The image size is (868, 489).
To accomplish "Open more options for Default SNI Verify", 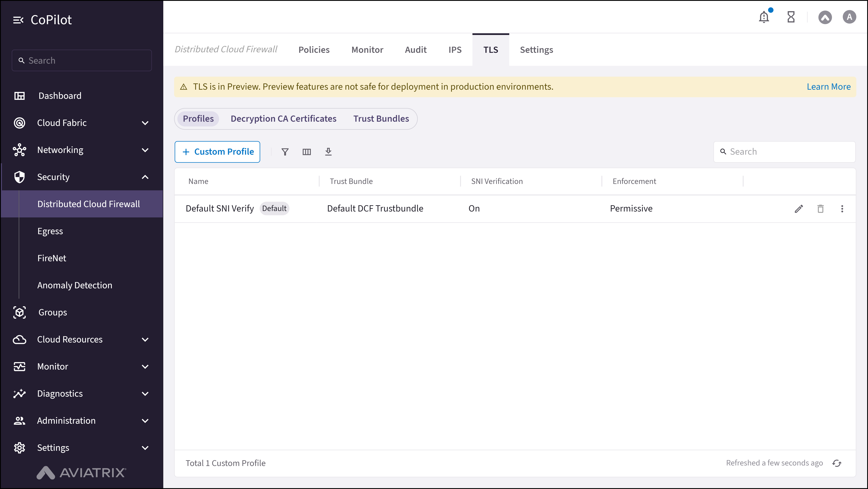I will pyautogui.click(x=842, y=209).
